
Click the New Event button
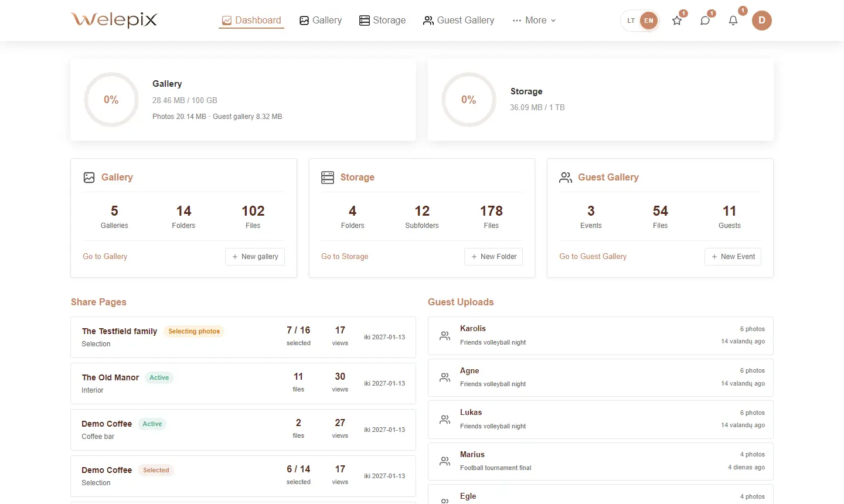[x=733, y=257]
